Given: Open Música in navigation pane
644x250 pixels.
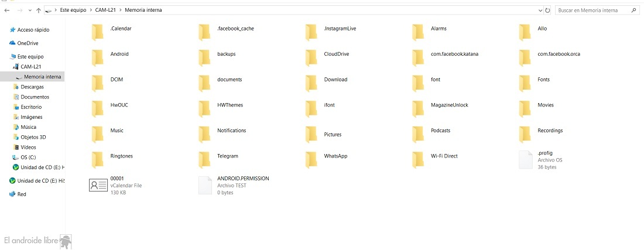Looking at the screenshot, I should click(x=25, y=127).
